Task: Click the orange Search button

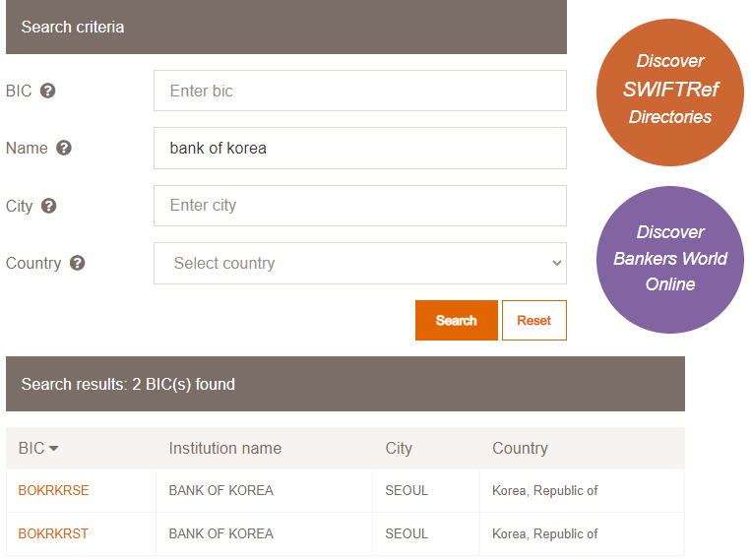Action: (457, 321)
